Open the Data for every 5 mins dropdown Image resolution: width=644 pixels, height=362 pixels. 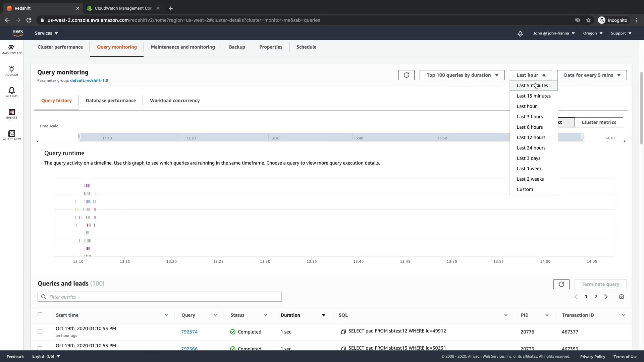tap(592, 75)
